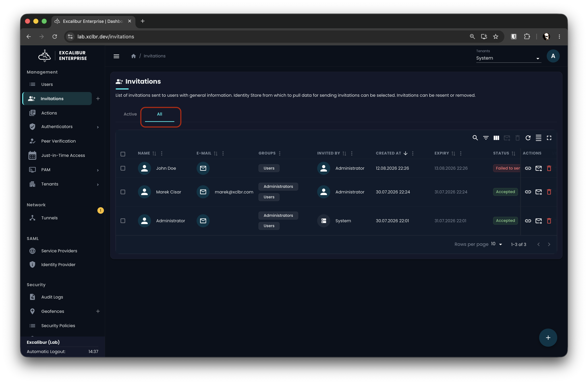
Task: Sort by Created At arrow
Action: point(405,153)
